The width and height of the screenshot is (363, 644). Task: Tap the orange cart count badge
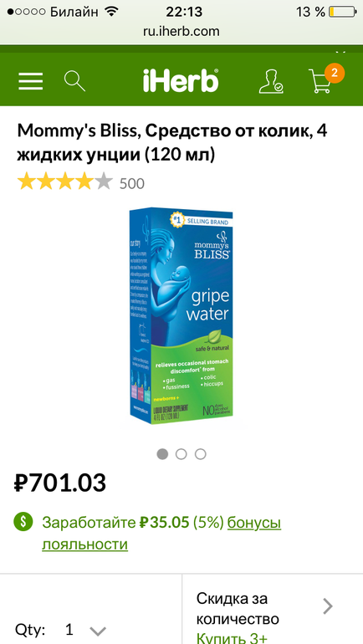click(x=335, y=73)
